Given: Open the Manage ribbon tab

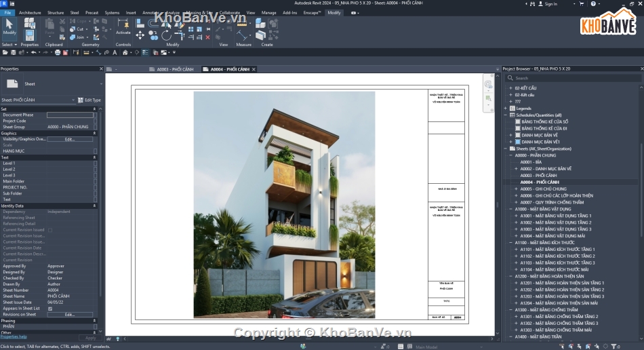Looking at the screenshot, I should (x=269, y=13).
